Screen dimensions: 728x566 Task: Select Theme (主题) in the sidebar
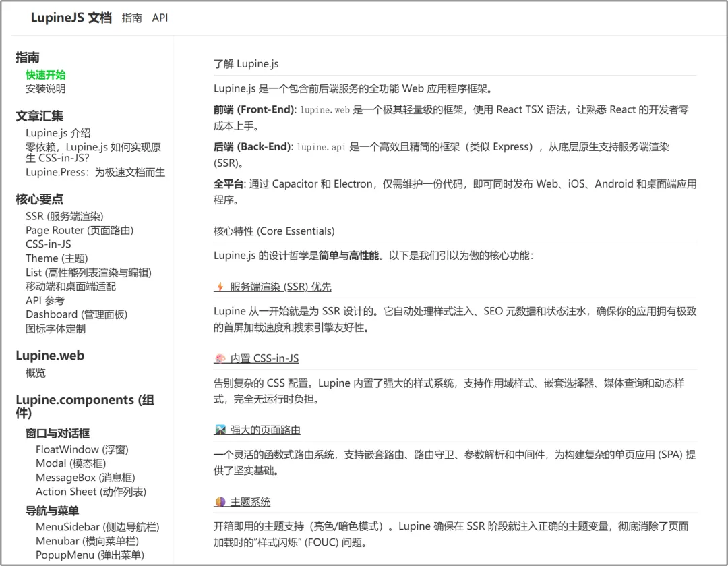[x=57, y=258]
